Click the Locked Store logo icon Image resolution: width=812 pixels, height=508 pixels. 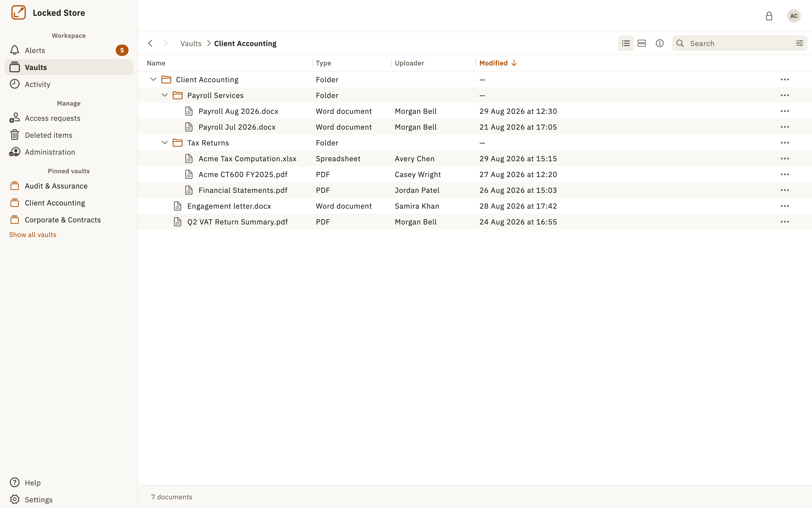[x=18, y=13]
